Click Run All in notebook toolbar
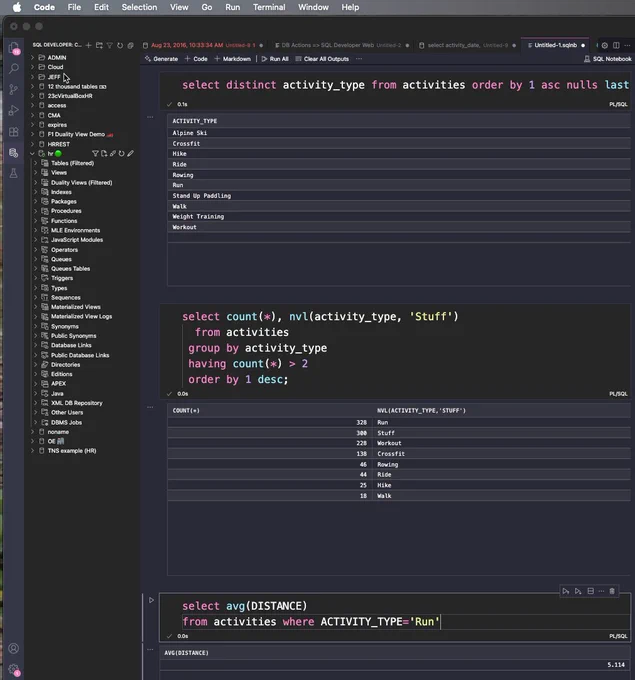Image resolution: width=635 pixels, height=680 pixels. (x=275, y=59)
